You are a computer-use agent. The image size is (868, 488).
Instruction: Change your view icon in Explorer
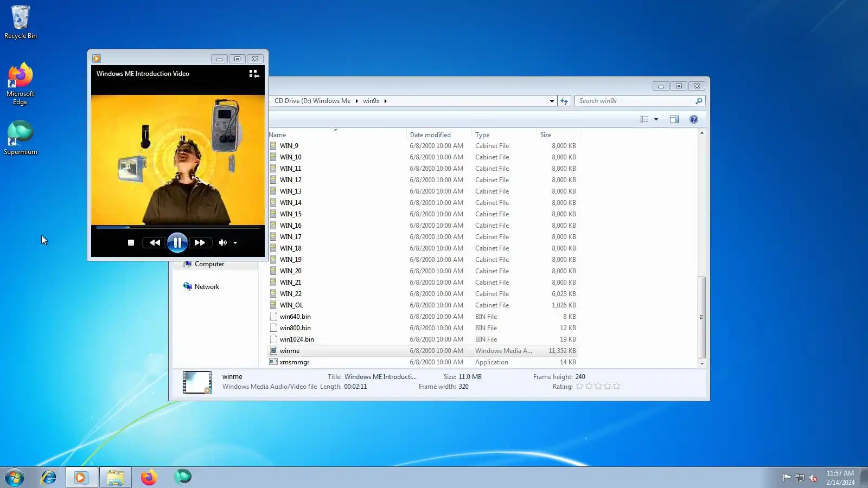pos(644,119)
